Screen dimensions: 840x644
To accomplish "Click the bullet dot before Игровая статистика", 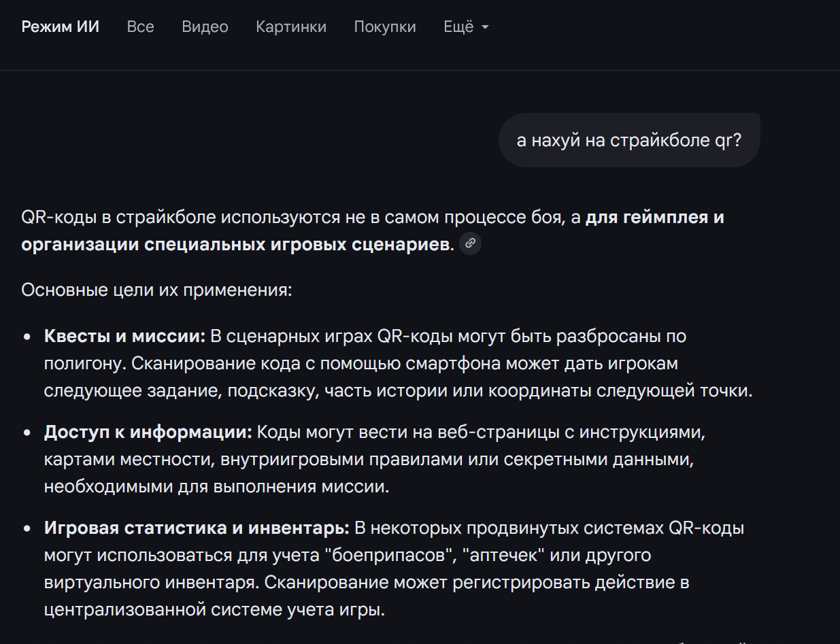I will (x=27, y=529).
